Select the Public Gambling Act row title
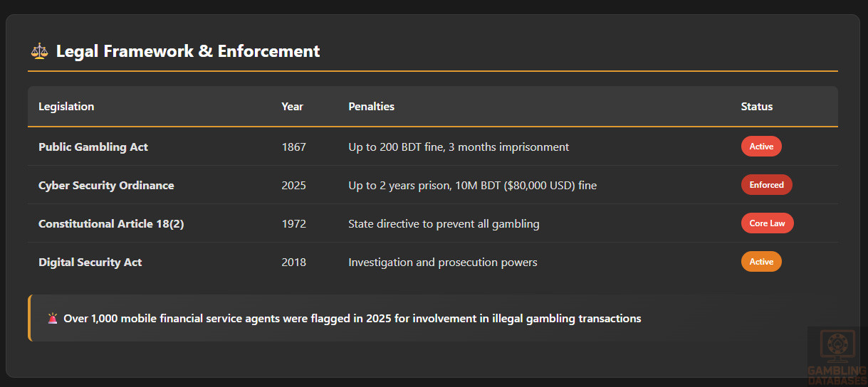 93,147
